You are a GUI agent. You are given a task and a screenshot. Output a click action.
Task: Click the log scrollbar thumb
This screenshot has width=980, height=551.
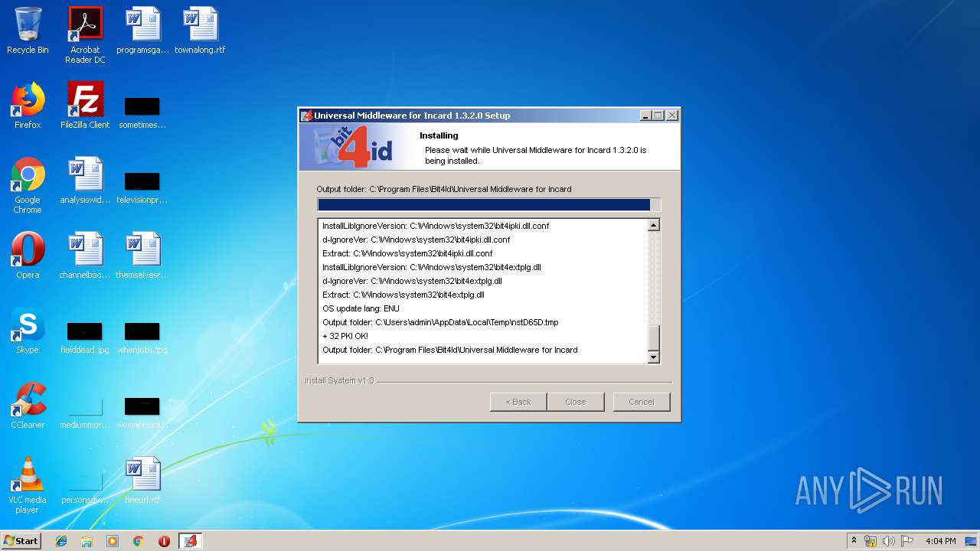tap(653, 337)
